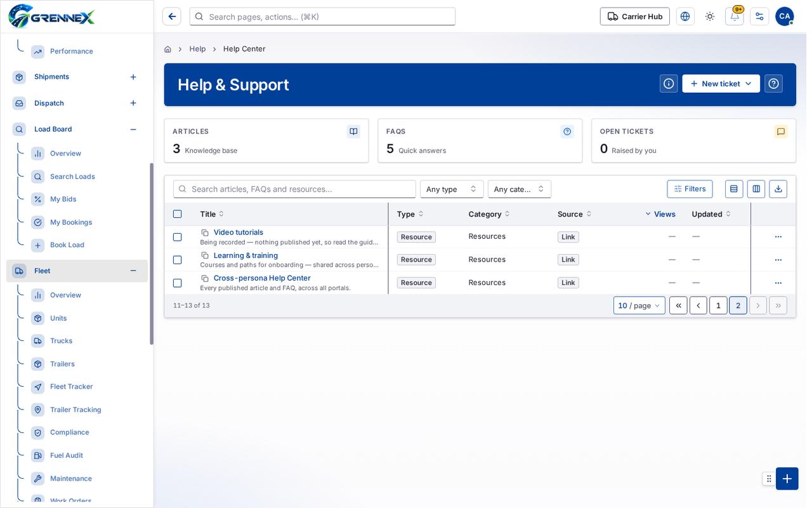
Task: Tick the select-all checkbox in table header
Action: (178, 214)
